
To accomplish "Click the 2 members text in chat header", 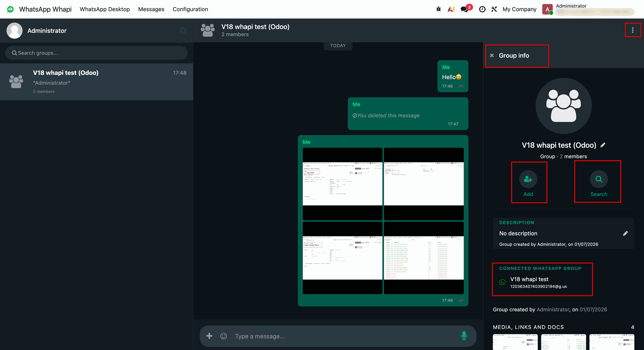I will tap(235, 35).
